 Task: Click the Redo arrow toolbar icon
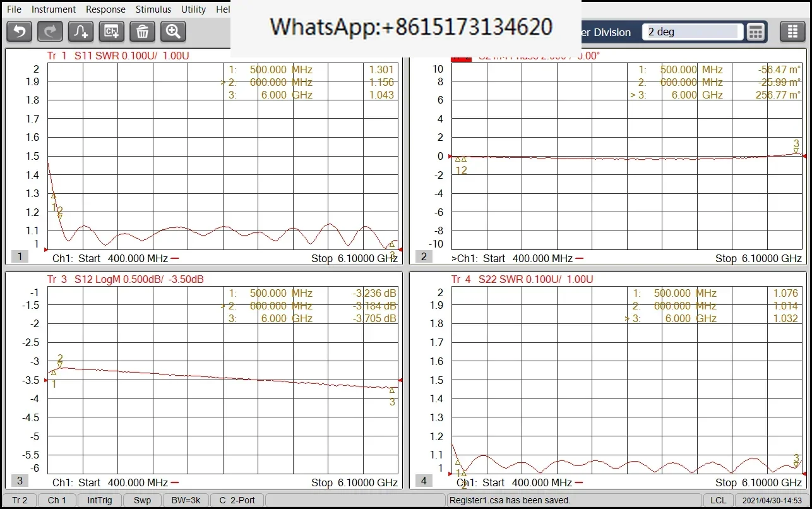pos(50,31)
